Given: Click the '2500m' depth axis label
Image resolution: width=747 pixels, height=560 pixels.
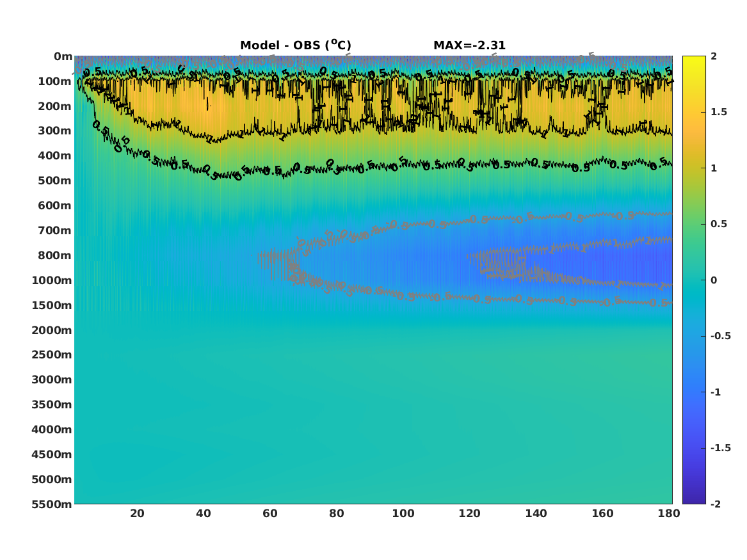Looking at the screenshot, I should [x=52, y=355].
